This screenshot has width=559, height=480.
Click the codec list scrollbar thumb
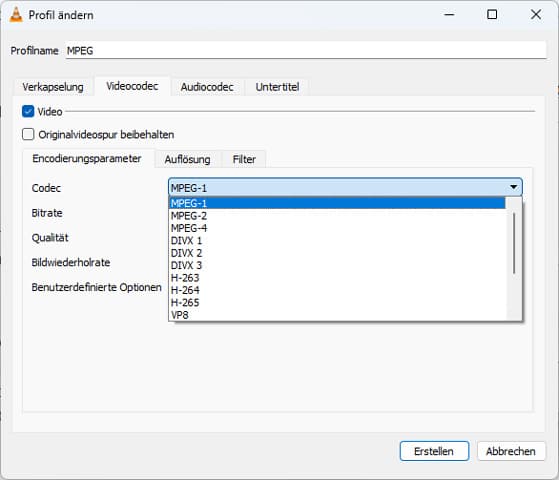click(x=514, y=243)
